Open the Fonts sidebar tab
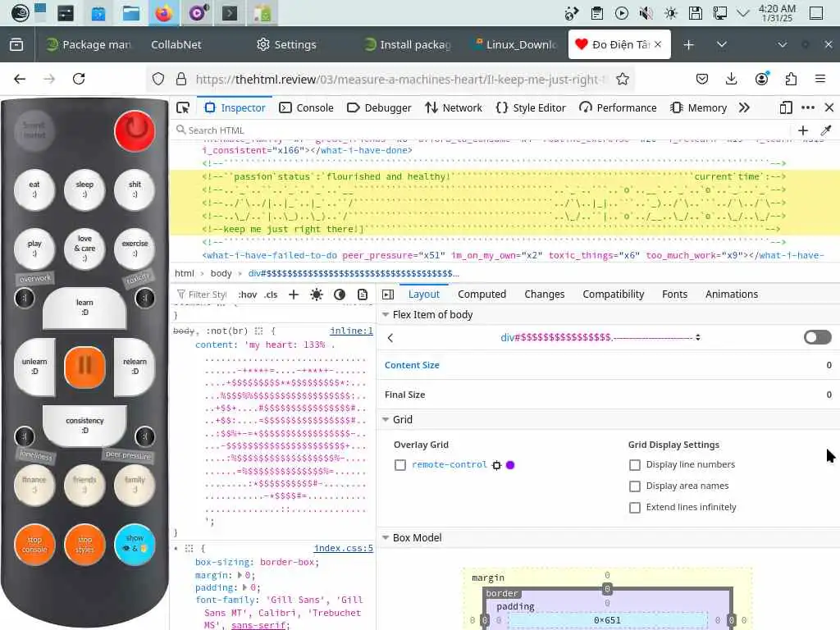 coord(674,294)
